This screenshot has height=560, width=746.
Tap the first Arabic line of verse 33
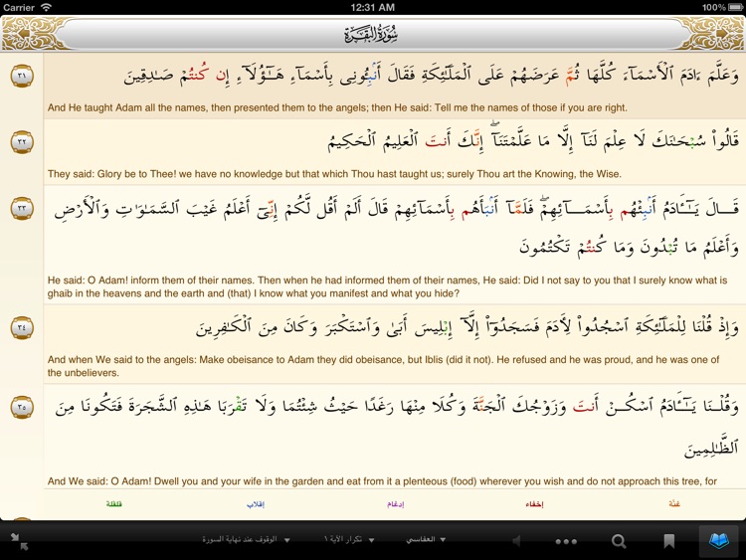point(396,209)
